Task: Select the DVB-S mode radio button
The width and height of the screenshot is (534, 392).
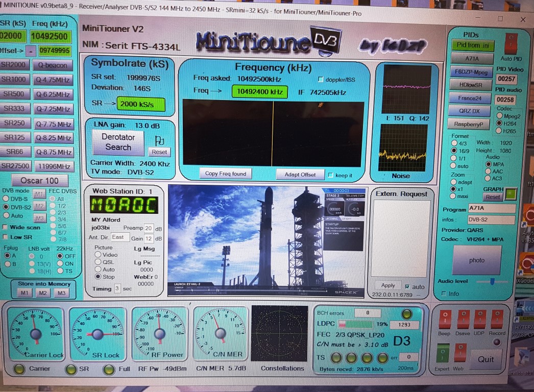Action: click(6, 199)
